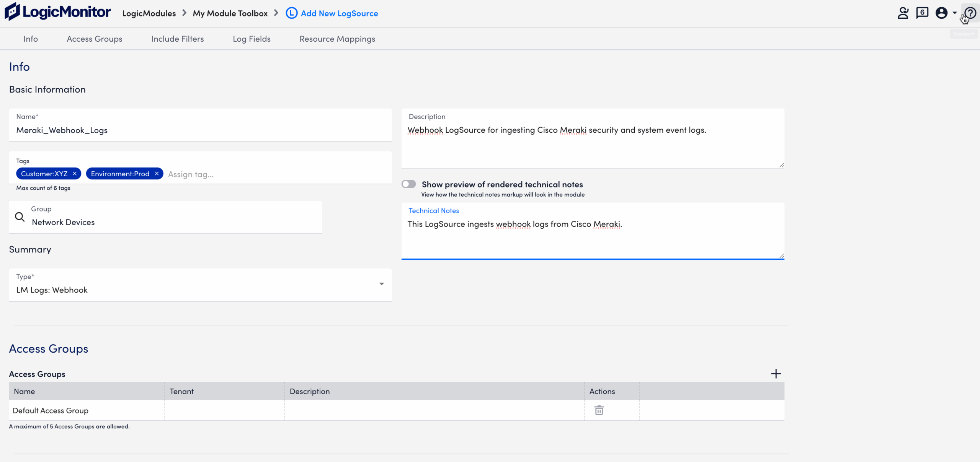980x462 pixels.
Task: Open the Add New LogSource link
Action: pos(339,13)
